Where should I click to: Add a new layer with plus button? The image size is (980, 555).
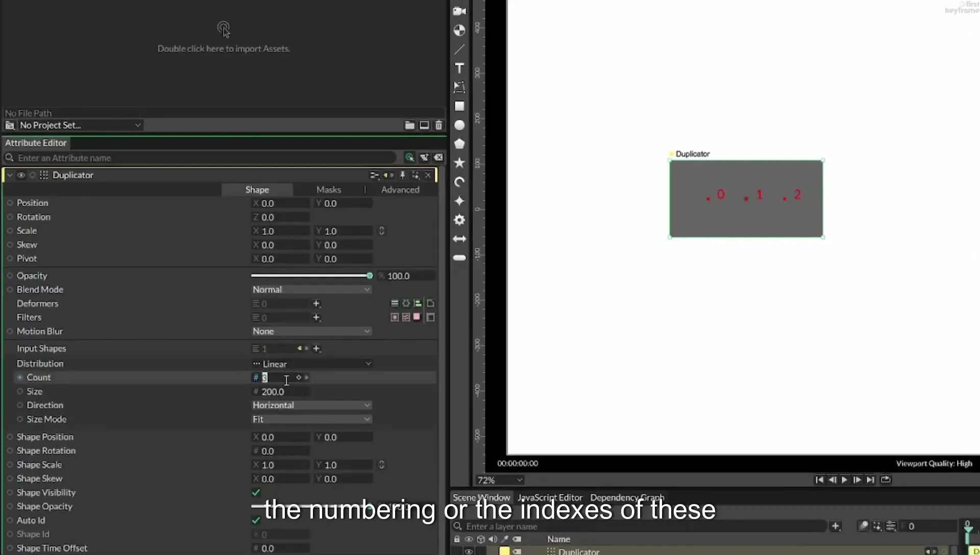pos(836,526)
